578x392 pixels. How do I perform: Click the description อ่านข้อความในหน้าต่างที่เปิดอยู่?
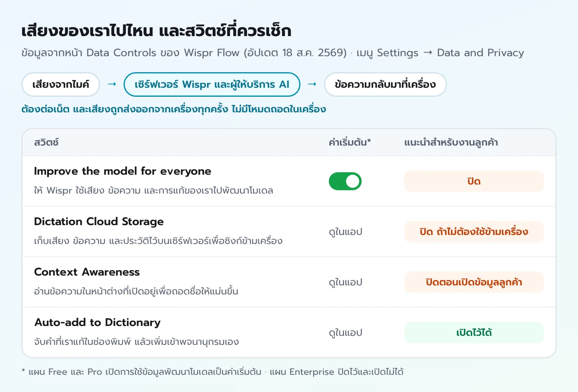pyautogui.click(x=136, y=291)
